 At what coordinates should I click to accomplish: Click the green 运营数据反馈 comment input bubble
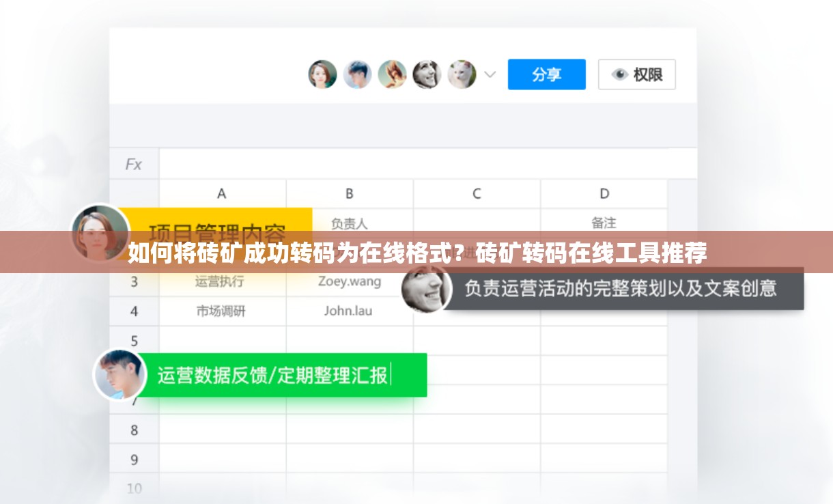(287, 375)
